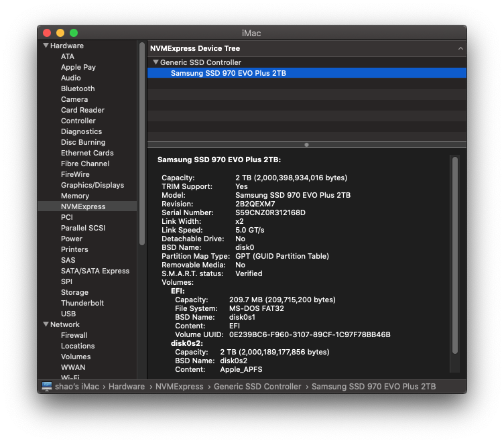Click the GPT (GUID Partition Table) value
This screenshot has width=504, height=443.
pos(282,256)
